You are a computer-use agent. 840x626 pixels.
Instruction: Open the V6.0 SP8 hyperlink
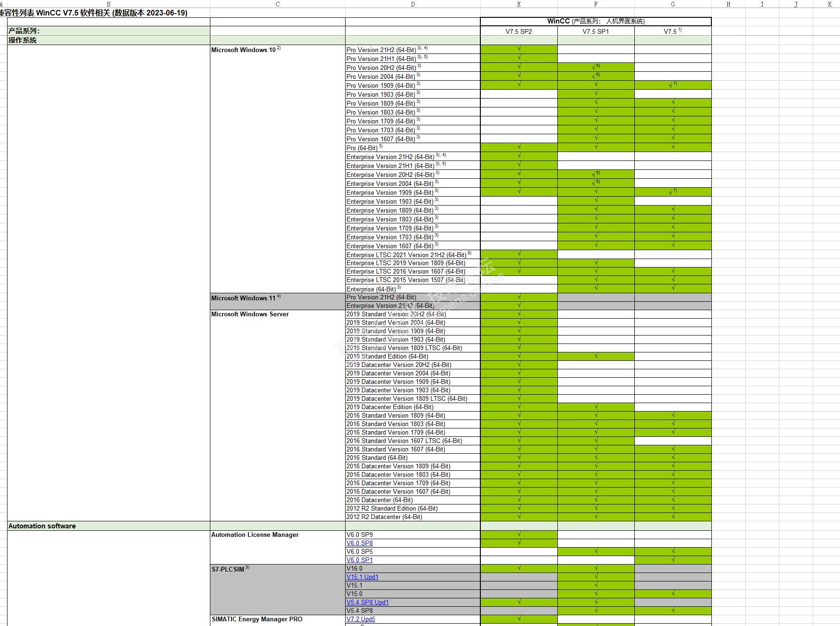pos(360,543)
